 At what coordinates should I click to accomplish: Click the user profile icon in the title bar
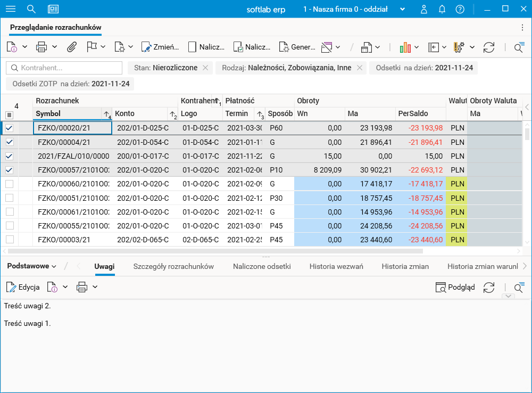424,9
